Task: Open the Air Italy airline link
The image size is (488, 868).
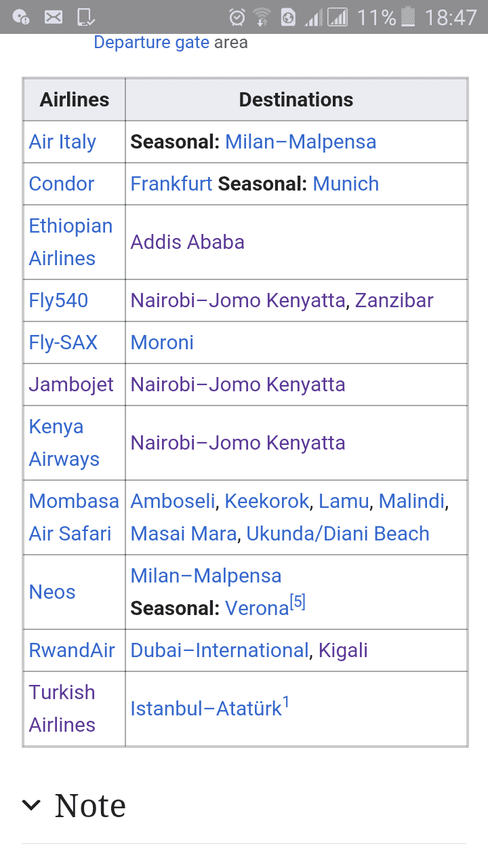Action: (x=62, y=142)
